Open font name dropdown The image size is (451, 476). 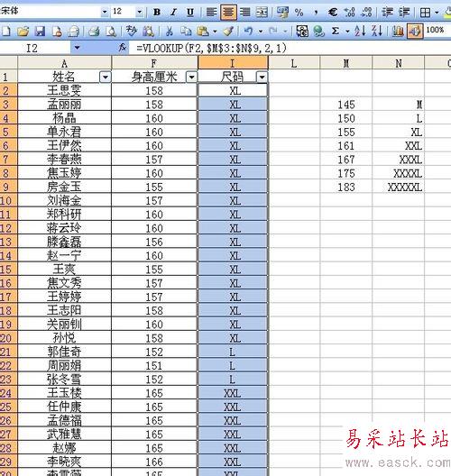coord(105,12)
